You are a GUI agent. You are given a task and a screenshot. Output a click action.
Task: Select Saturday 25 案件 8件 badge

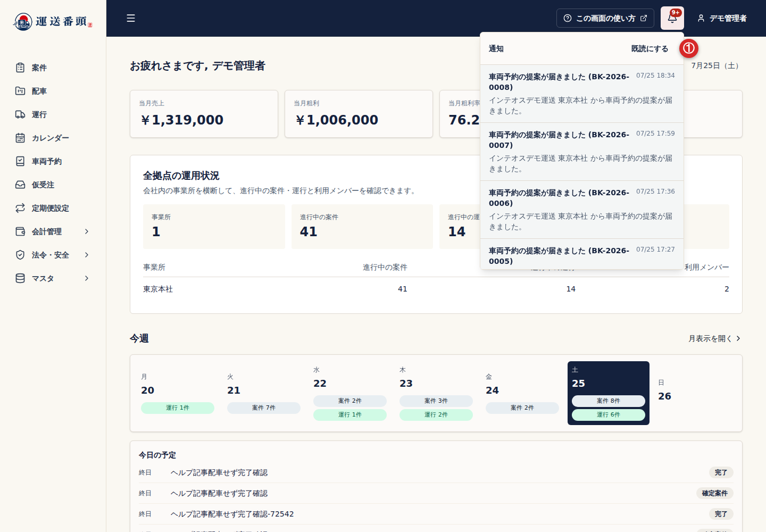coord(609,401)
